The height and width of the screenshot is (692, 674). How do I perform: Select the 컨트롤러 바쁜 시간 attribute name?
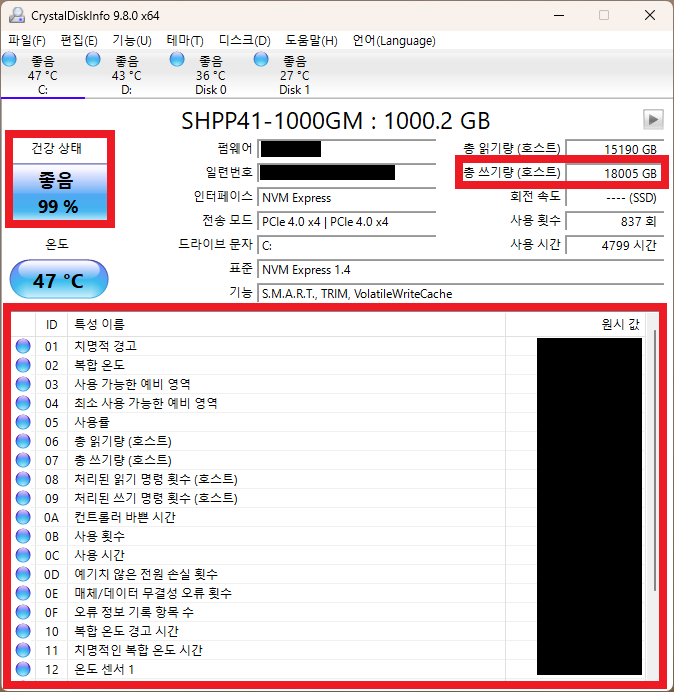click(x=125, y=517)
